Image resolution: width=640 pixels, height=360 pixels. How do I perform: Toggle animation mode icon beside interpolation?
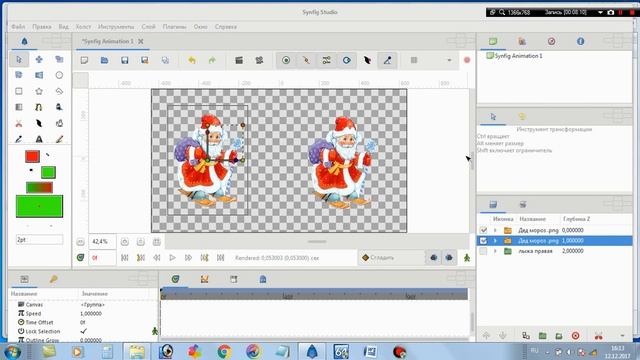467,258
